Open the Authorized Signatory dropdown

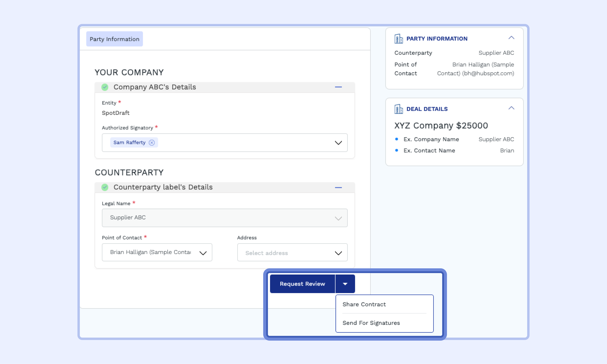(338, 143)
